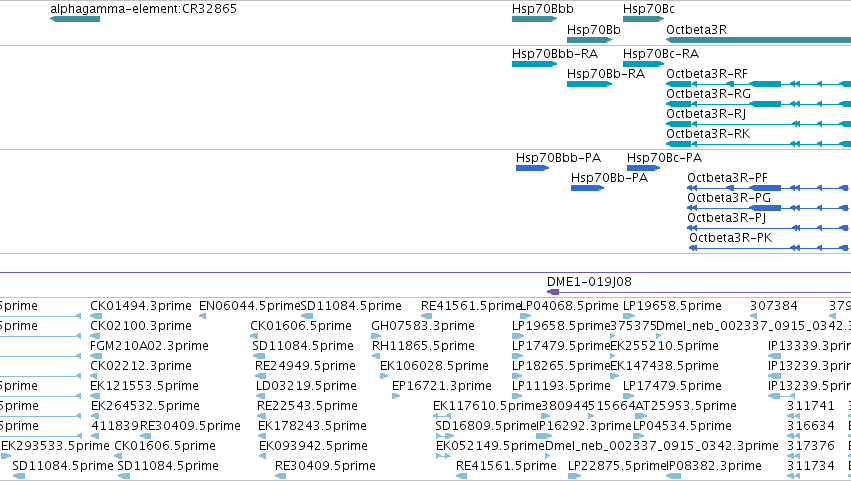The image size is (851, 481).
Task: Select EST LP18265.5prime
Action: click(517, 377)
